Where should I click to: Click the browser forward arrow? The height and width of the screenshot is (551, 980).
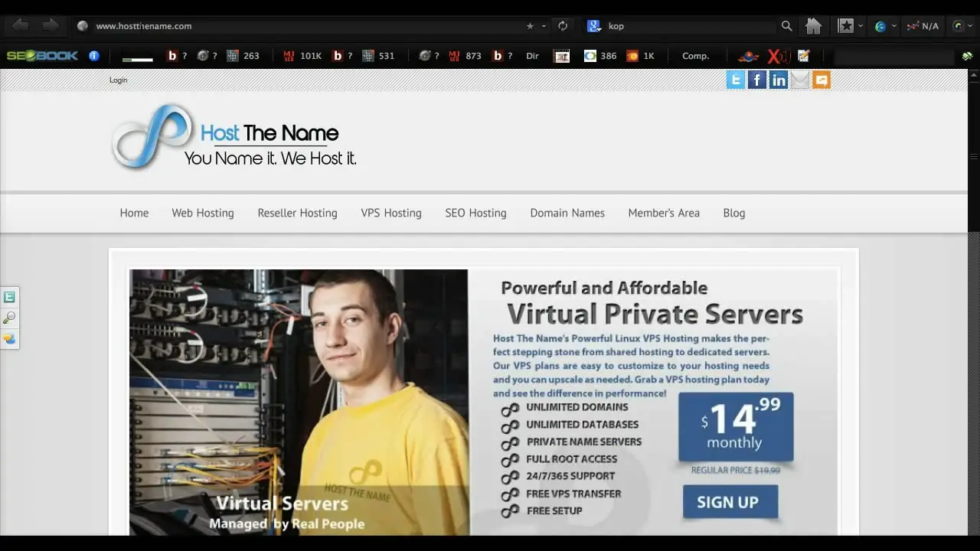coord(51,26)
